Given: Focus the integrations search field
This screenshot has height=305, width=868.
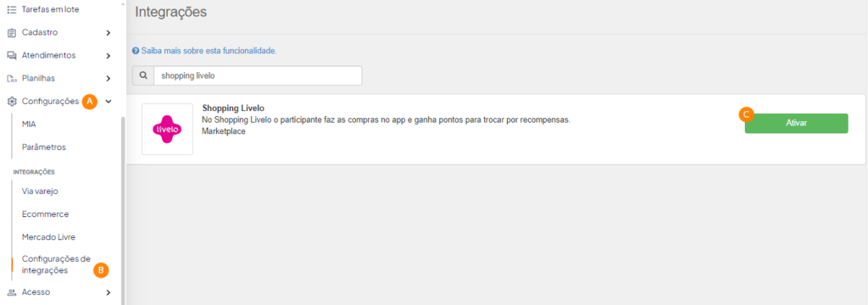Looking at the screenshot, I should 258,76.
